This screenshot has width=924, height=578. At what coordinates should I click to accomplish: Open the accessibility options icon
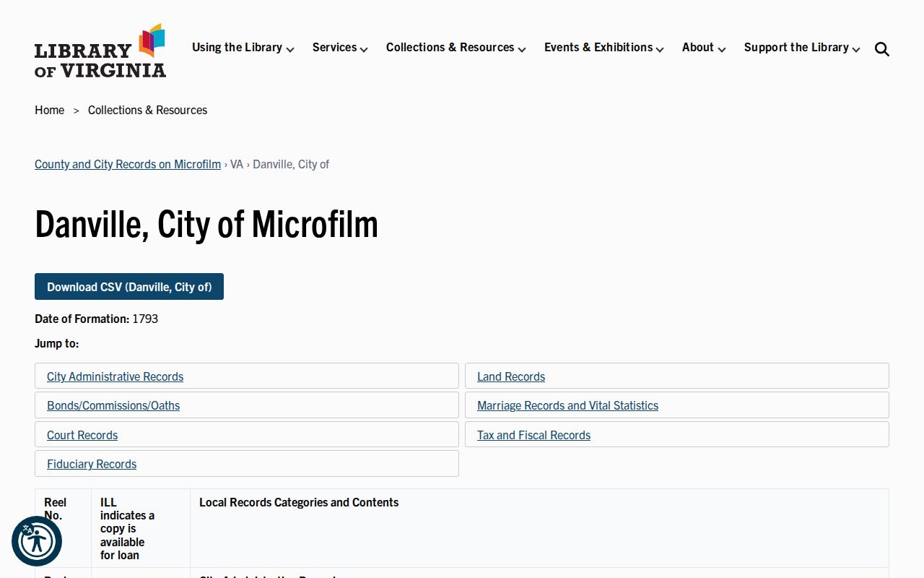pos(37,541)
